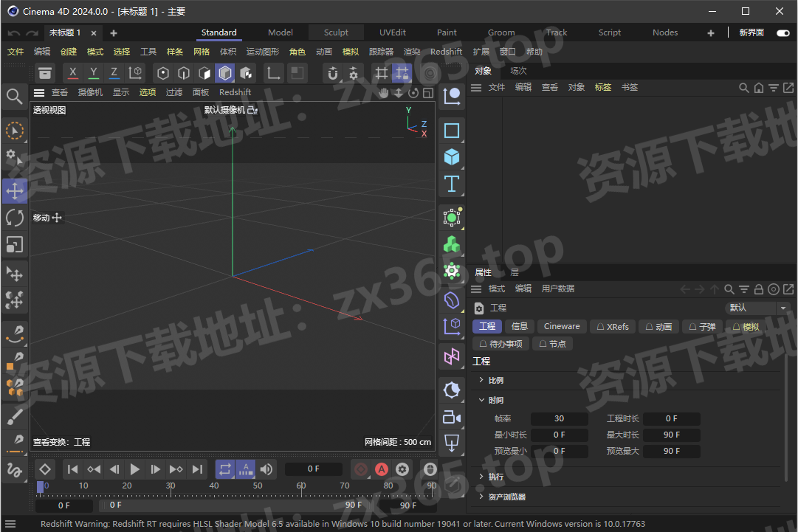Add a Null object

click(x=452, y=96)
